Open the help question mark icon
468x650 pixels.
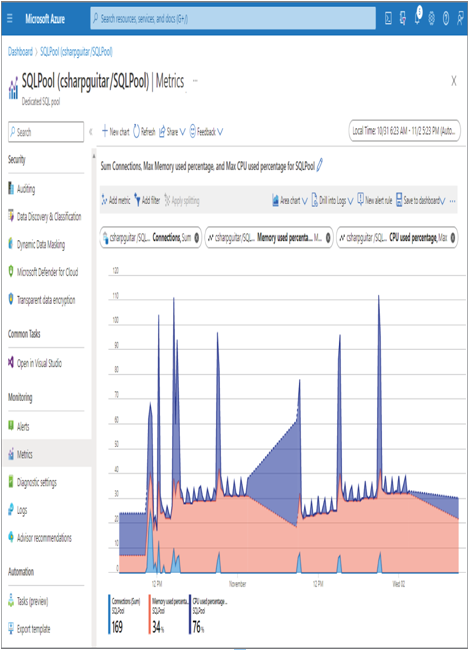click(x=446, y=19)
